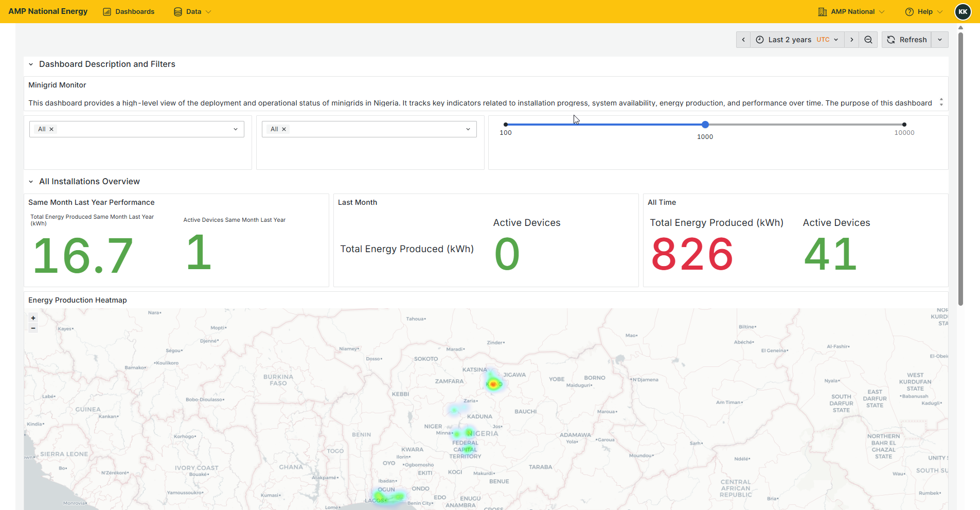Click the Last Month panel title
Screen dimensions: 980x510
click(x=358, y=202)
